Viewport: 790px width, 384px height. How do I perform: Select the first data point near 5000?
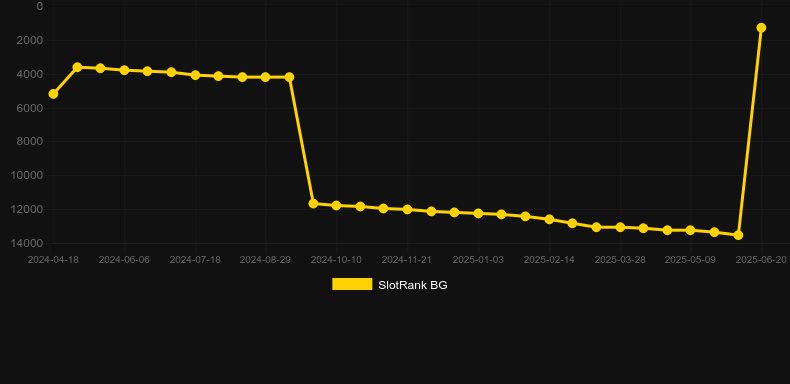53,94
